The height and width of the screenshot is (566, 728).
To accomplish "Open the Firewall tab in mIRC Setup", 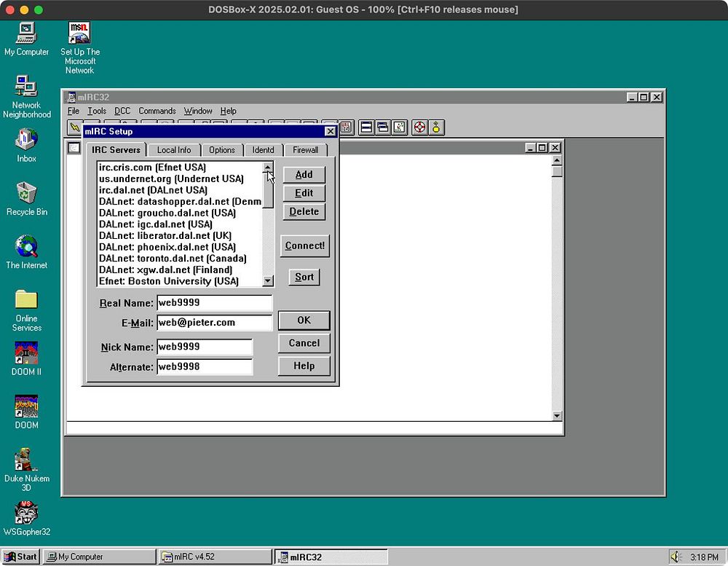I will click(305, 150).
